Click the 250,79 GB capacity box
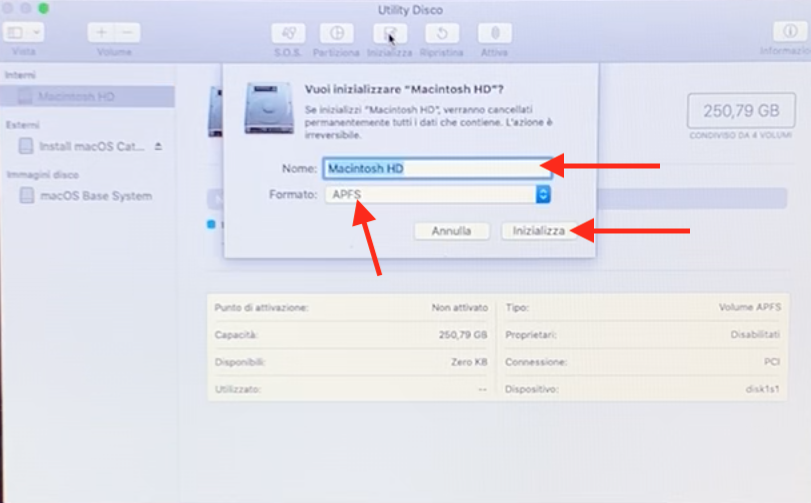Viewport: 811px width, 503px height. coord(741,111)
